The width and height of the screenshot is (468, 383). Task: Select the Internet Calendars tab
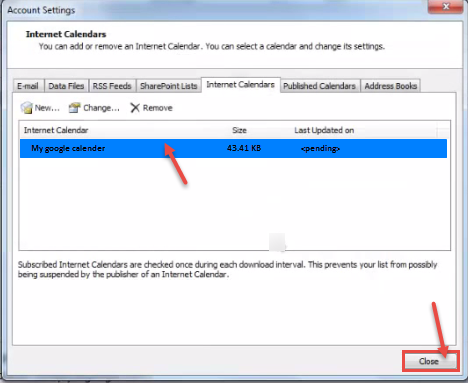[240, 85]
